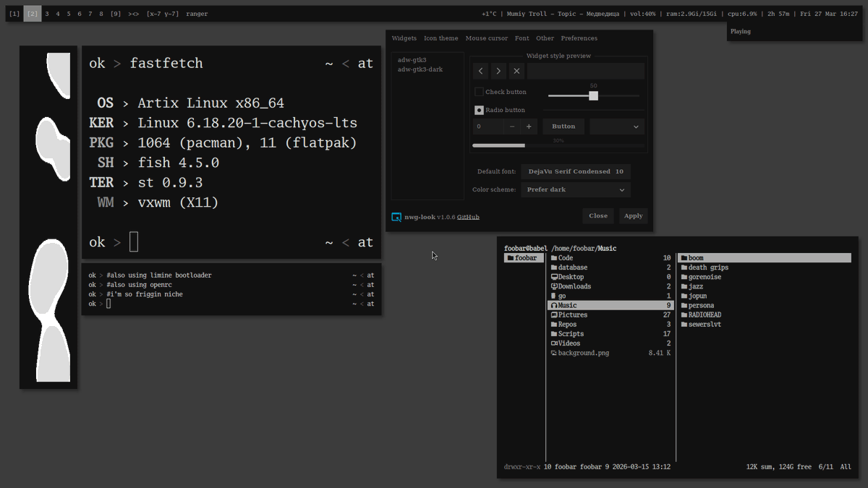Click the preview text entry field
868x488 pixels.
(585, 71)
